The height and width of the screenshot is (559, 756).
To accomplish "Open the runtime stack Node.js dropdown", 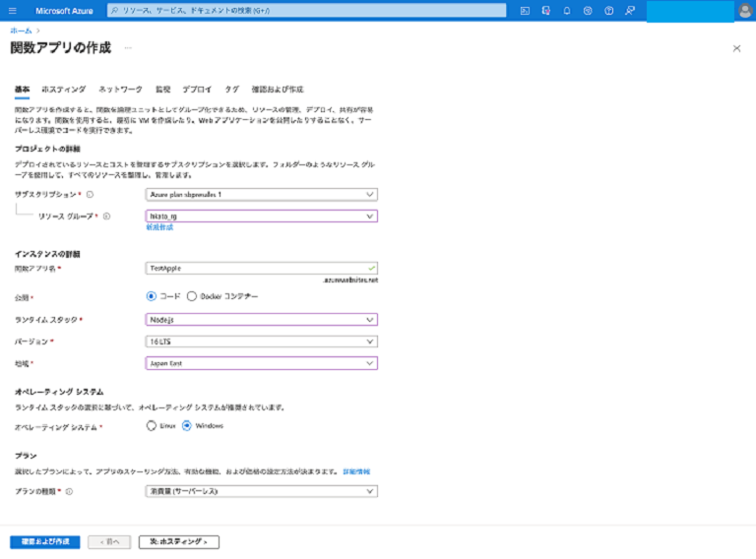I will (261, 320).
